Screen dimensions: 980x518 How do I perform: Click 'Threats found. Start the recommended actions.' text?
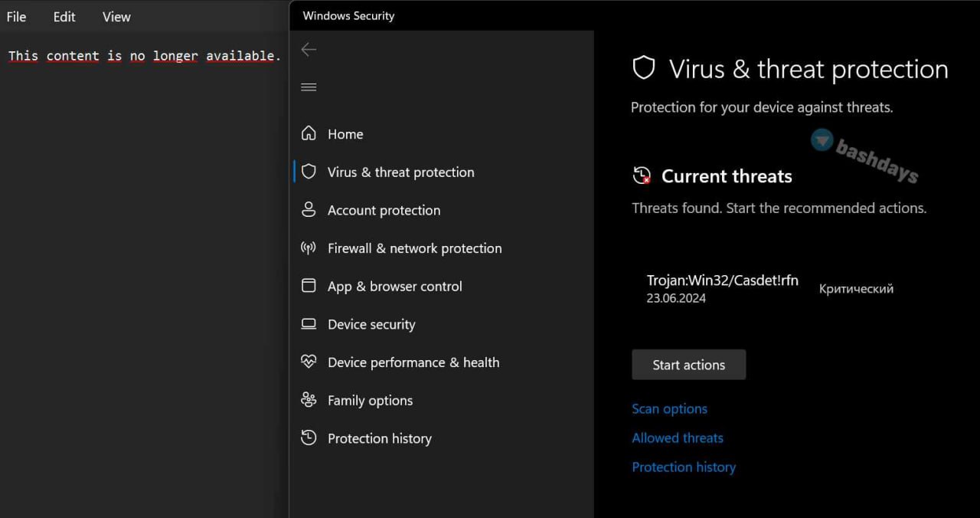(x=779, y=208)
